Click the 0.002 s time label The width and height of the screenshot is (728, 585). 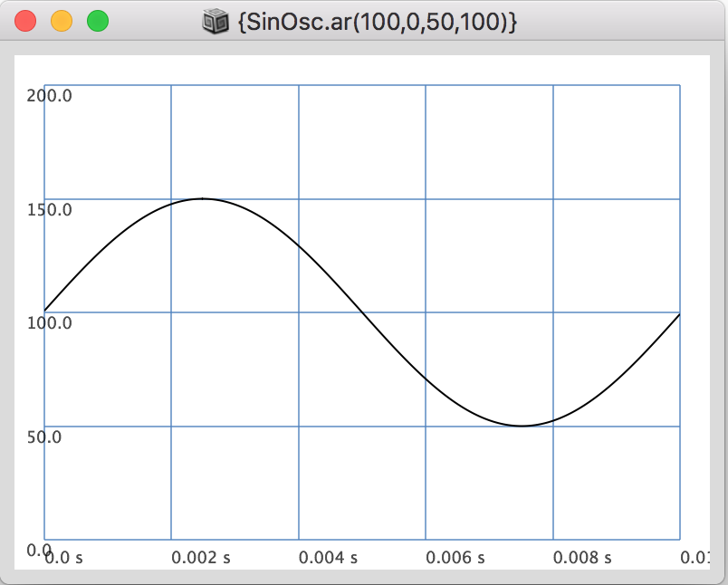(201, 558)
